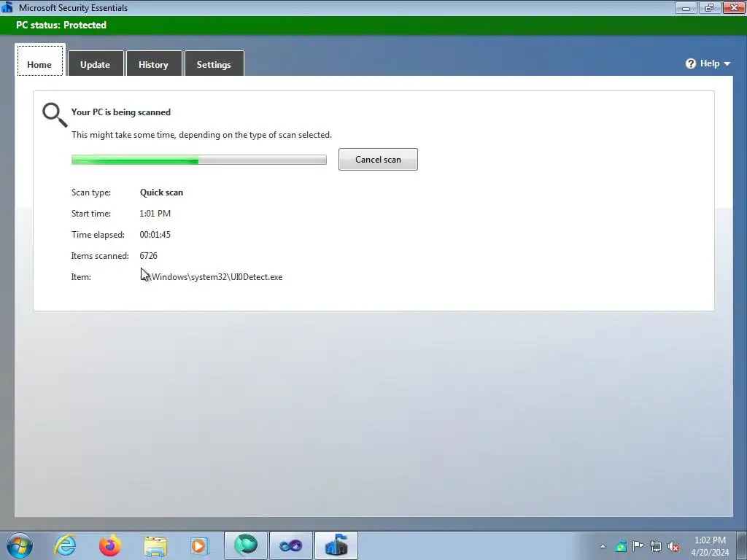This screenshot has width=747, height=560.
Task: Click the Show desktop strip
Action: point(741,545)
